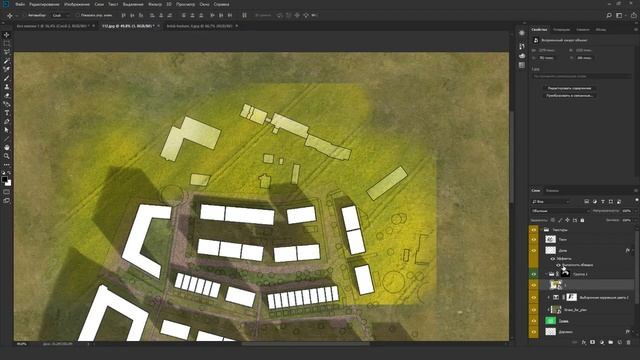Switch to the Коррекция panel tab
The height and width of the screenshot is (360, 640).
point(562,30)
